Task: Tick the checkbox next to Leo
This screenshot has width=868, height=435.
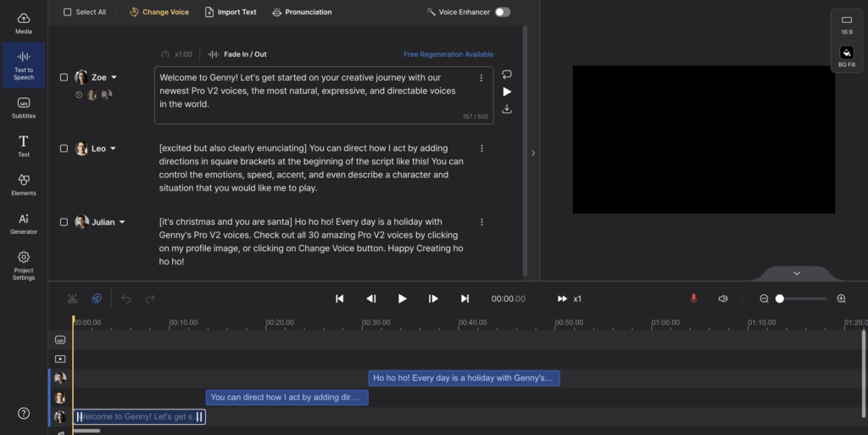Action: [x=64, y=148]
